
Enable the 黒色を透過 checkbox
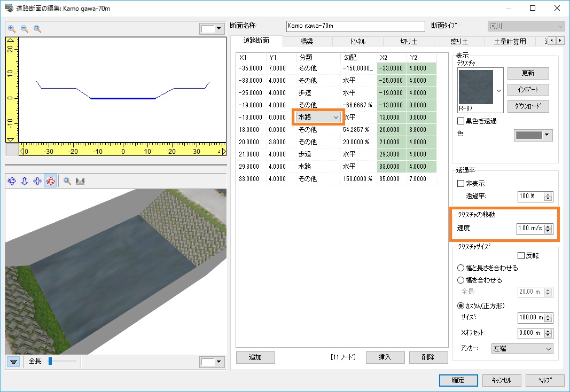461,121
